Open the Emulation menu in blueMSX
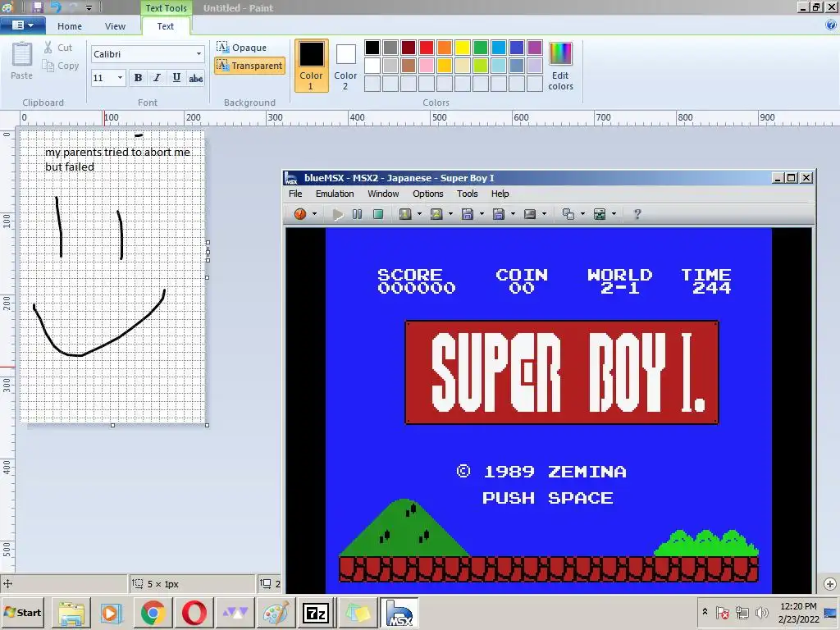 click(x=335, y=194)
